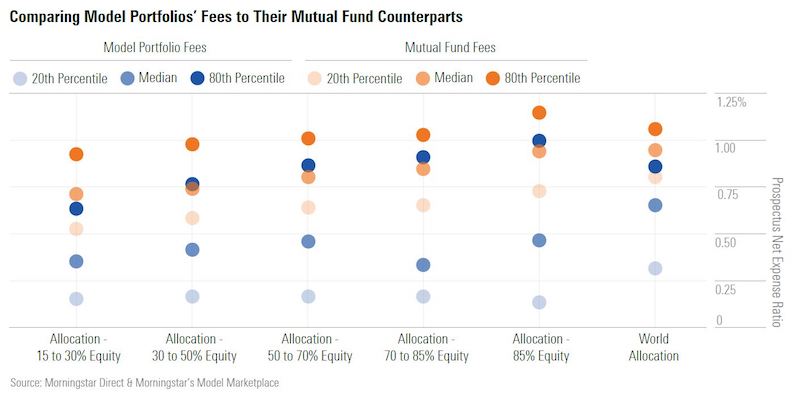The height and width of the screenshot is (398, 800).
Task: Select the Mutual Fund Fees heading
Action: coord(451,48)
